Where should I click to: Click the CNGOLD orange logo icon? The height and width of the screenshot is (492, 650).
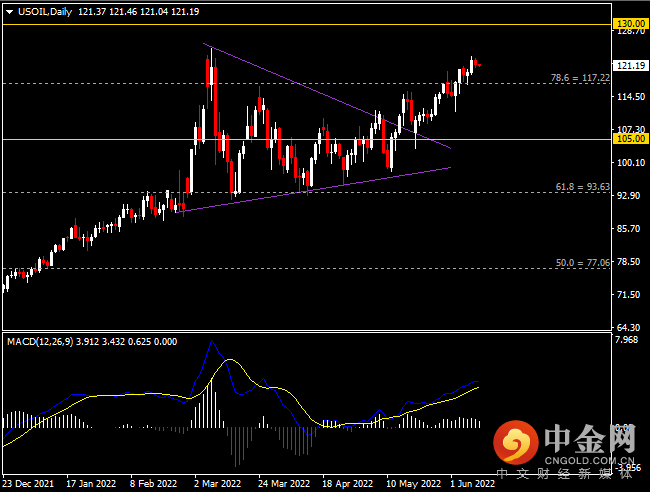pos(516,442)
